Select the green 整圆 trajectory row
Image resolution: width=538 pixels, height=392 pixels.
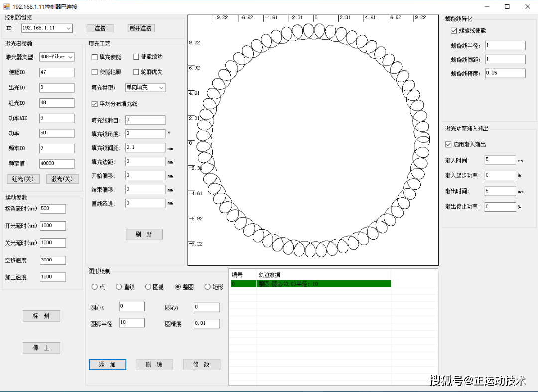310,284
